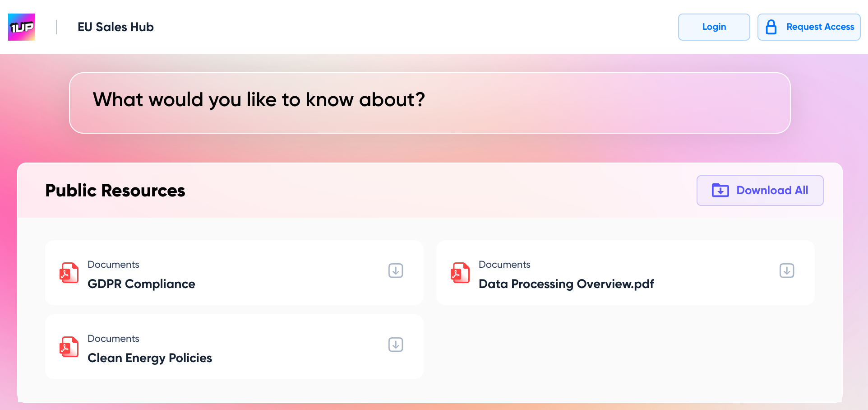Click the Request Access button text
This screenshot has height=410, width=868.
coord(820,27)
